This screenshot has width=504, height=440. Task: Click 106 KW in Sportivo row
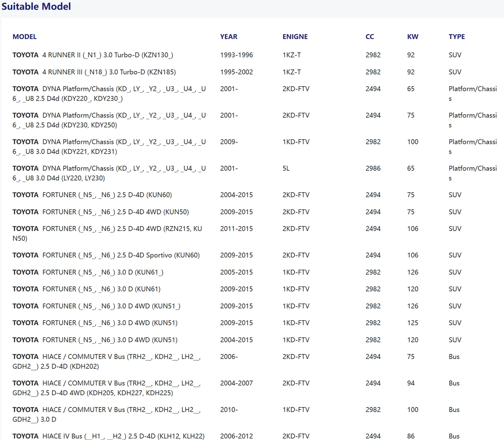pos(413,255)
